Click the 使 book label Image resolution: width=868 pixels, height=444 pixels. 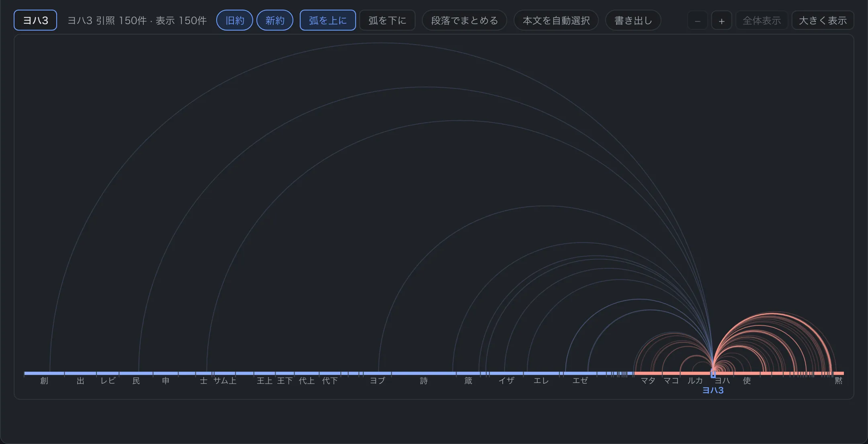(747, 380)
